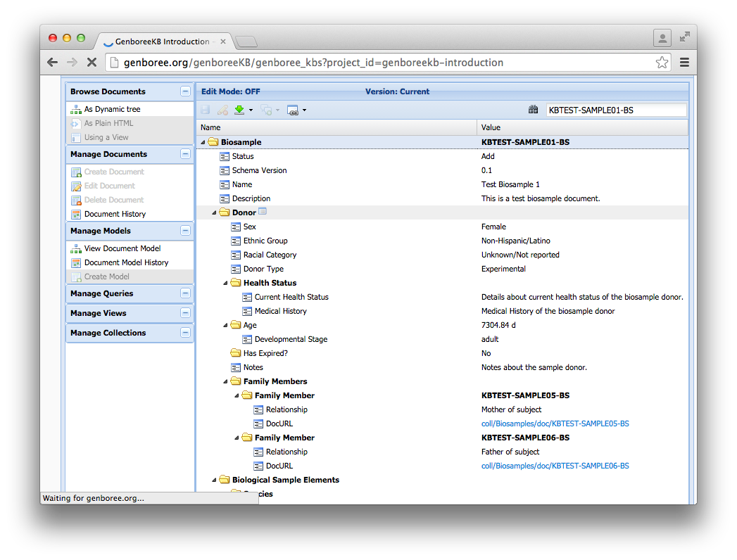
Task: Click the pencil edit icon in toolbar
Action: coord(223,110)
